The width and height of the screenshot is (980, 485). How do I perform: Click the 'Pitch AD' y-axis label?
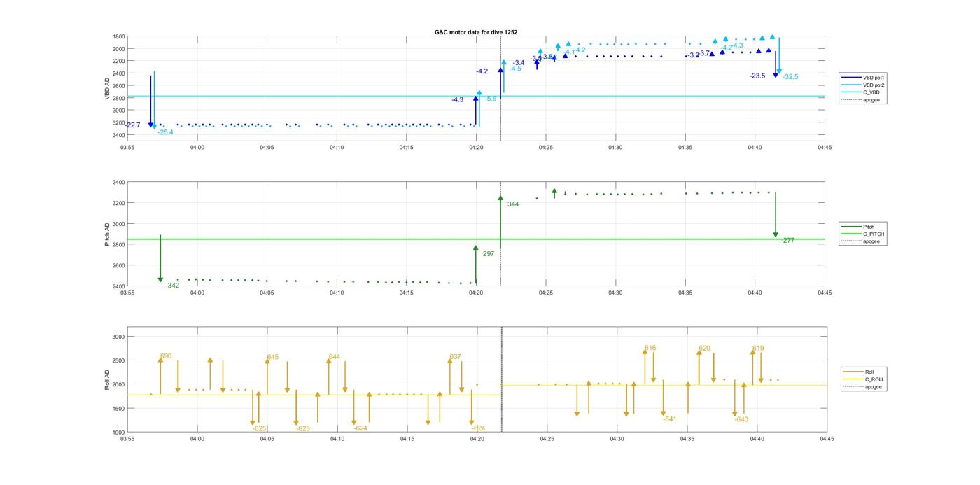[108, 234]
